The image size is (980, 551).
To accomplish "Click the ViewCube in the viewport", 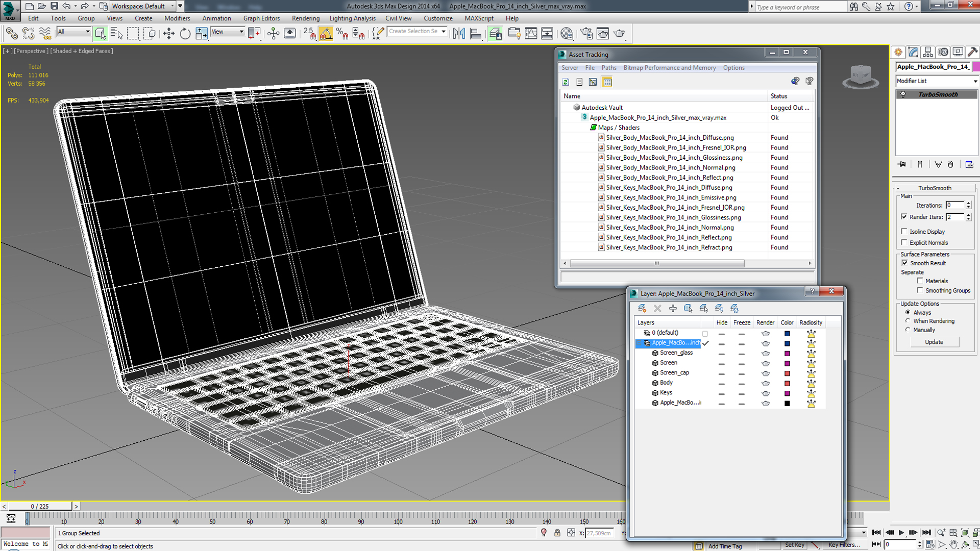I will (x=861, y=77).
